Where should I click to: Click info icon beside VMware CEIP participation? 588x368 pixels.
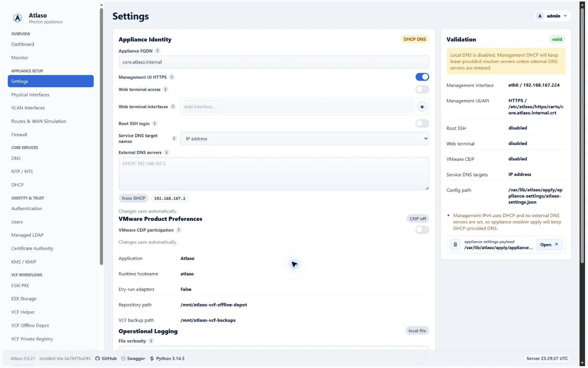pos(179,230)
